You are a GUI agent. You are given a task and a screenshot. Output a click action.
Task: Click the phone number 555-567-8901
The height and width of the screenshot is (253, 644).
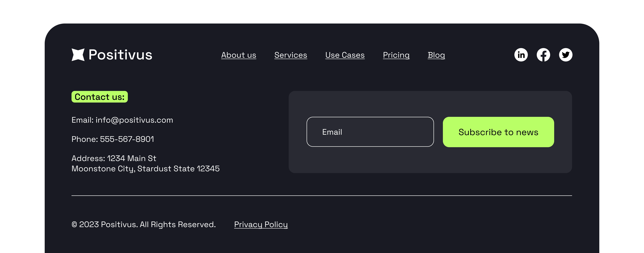[x=127, y=139]
